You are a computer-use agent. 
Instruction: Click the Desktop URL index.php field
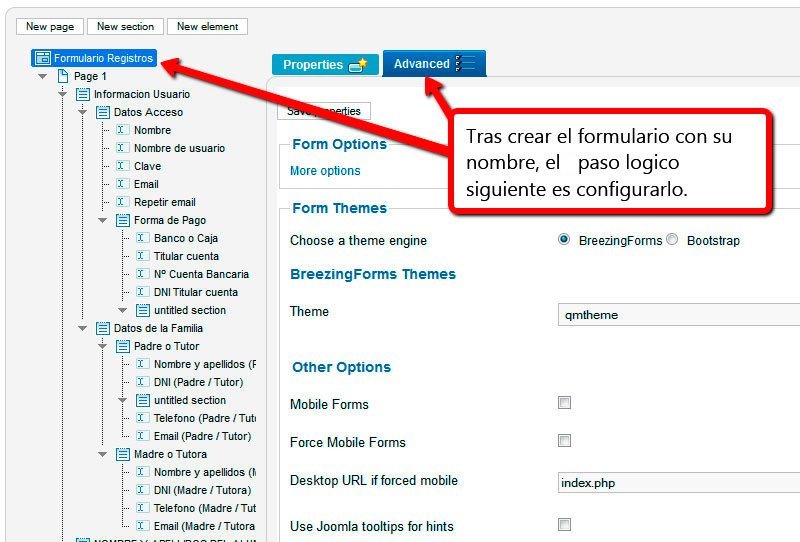[x=679, y=482]
